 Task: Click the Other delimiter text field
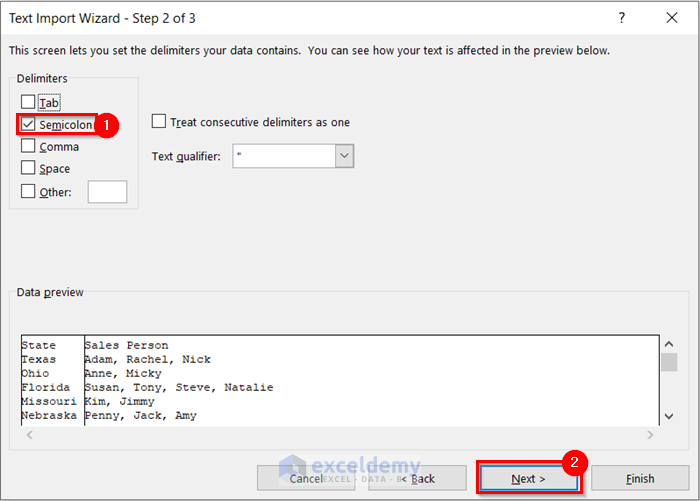(x=107, y=192)
